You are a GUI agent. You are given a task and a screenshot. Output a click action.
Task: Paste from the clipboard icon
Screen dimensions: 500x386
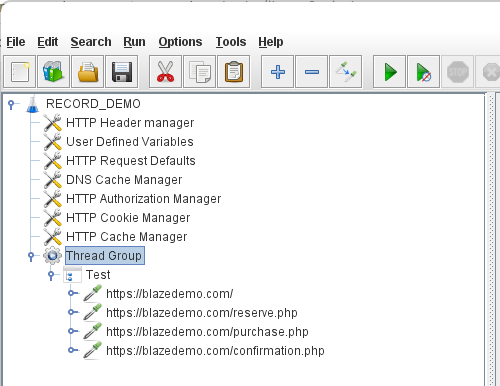click(x=234, y=72)
